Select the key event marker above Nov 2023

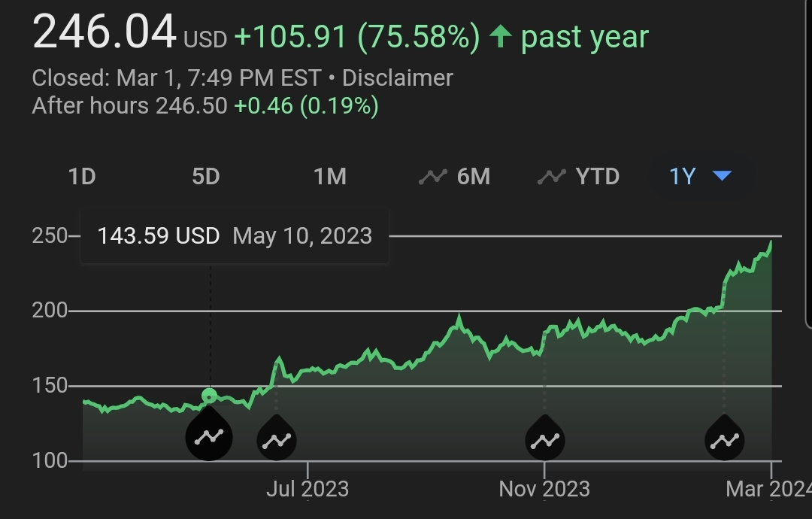[x=544, y=439]
